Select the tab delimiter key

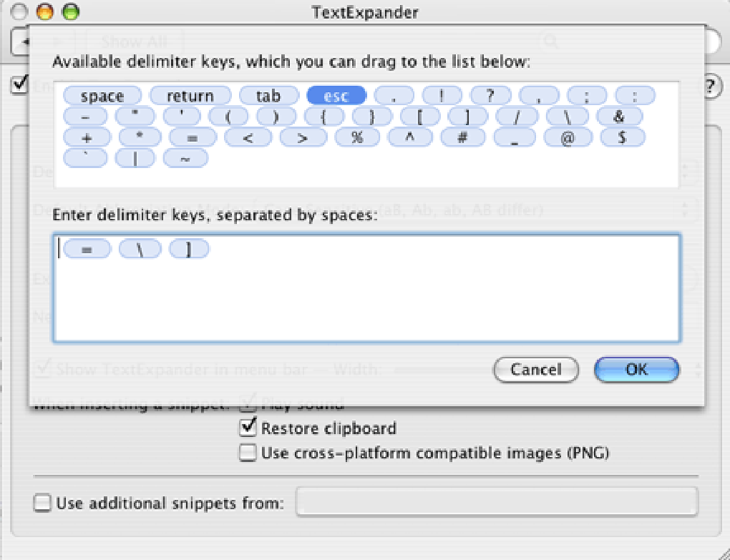pos(268,95)
